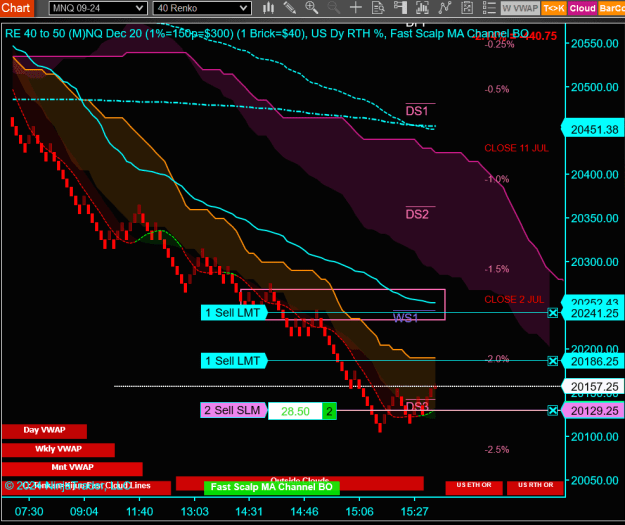Click the CLOSE 11 JUL label
Viewport: 625px width, 525px height.
click(516, 148)
